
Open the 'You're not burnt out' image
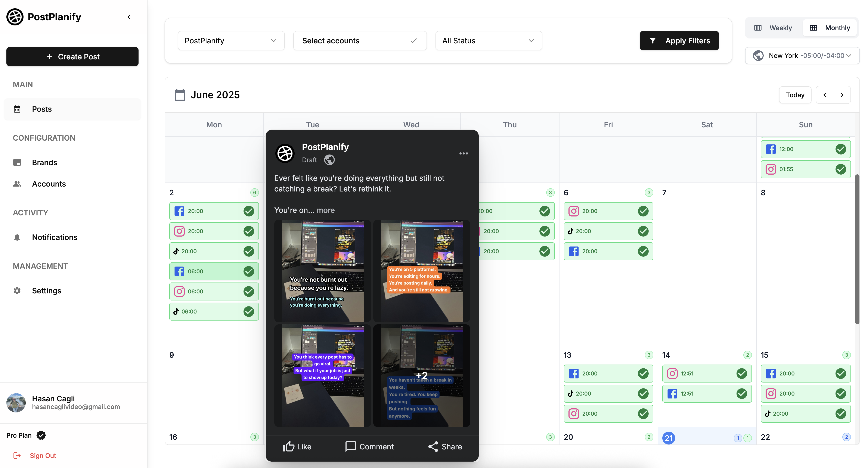(322, 271)
